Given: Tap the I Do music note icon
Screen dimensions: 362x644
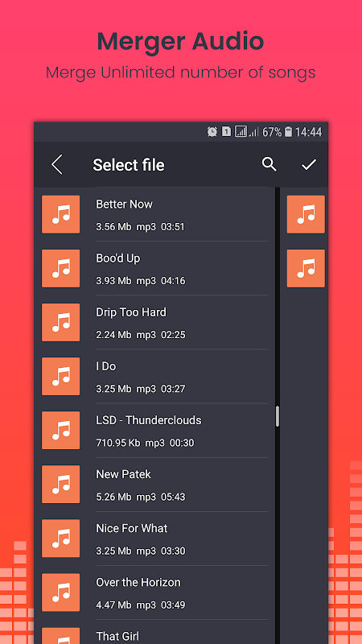Looking at the screenshot, I should 61,376.
